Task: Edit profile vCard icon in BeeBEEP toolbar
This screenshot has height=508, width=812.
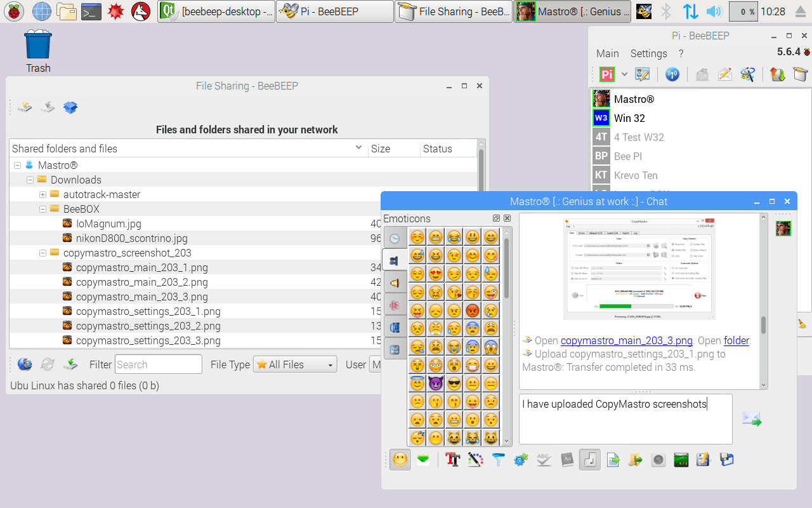Action: (x=643, y=74)
